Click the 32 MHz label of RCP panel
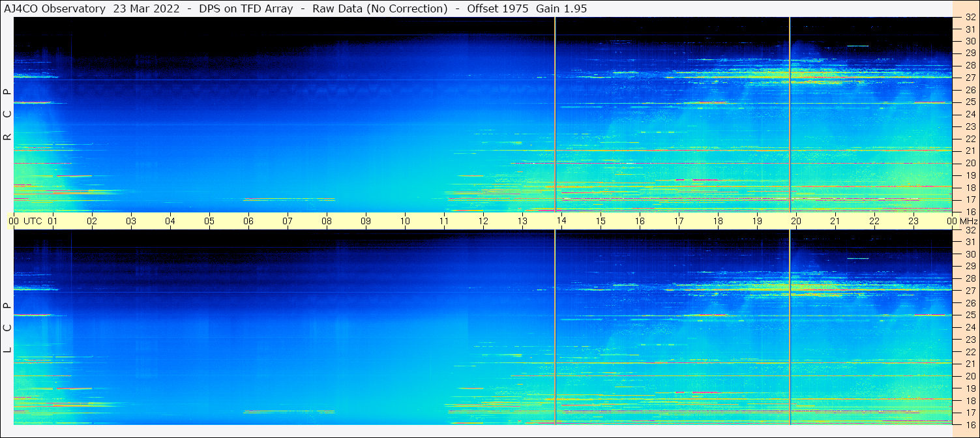980x438 pixels. pyautogui.click(x=970, y=17)
